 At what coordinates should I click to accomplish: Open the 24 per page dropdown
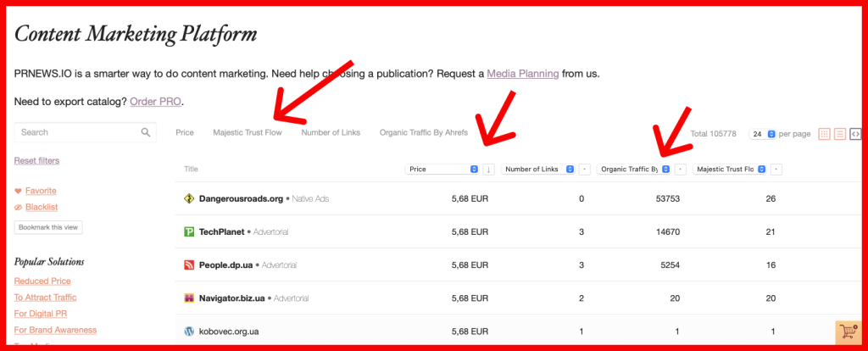click(763, 134)
